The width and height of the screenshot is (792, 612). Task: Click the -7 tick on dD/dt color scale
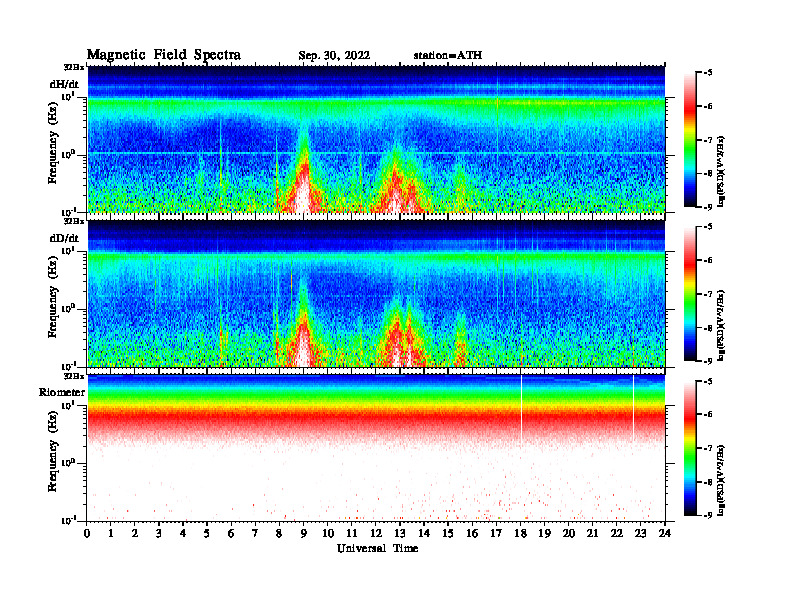point(708,294)
